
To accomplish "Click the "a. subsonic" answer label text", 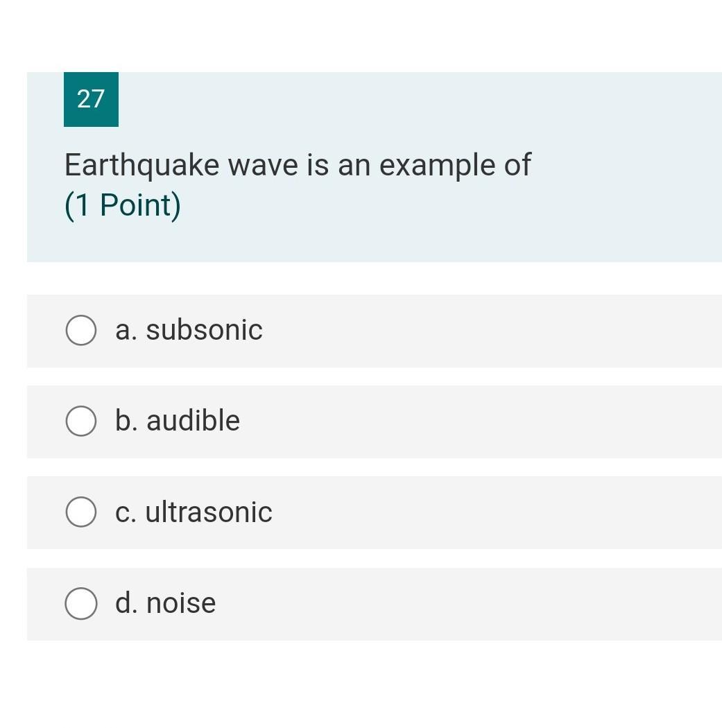I will click(189, 330).
